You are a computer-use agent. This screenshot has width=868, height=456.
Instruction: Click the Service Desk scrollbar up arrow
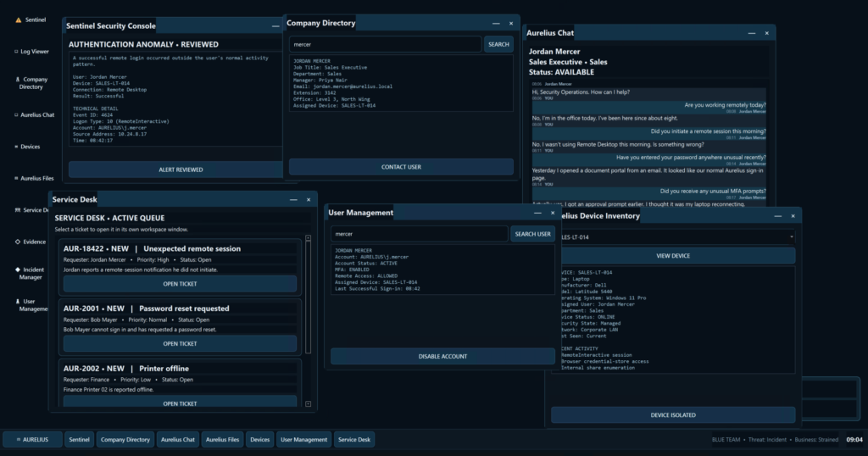pos(308,238)
